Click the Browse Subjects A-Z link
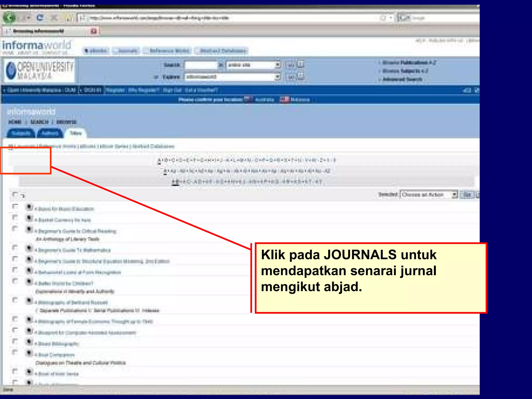532x399 pixels. (x=405, y=71)
